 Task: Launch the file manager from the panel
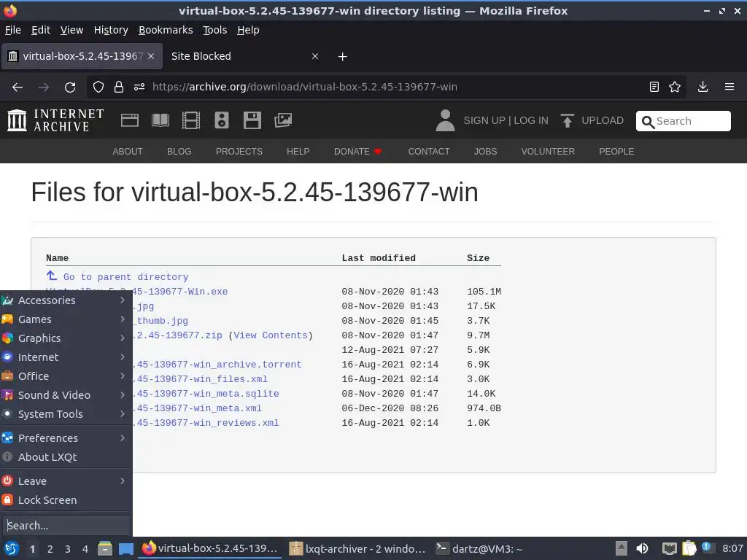(105, 548)
